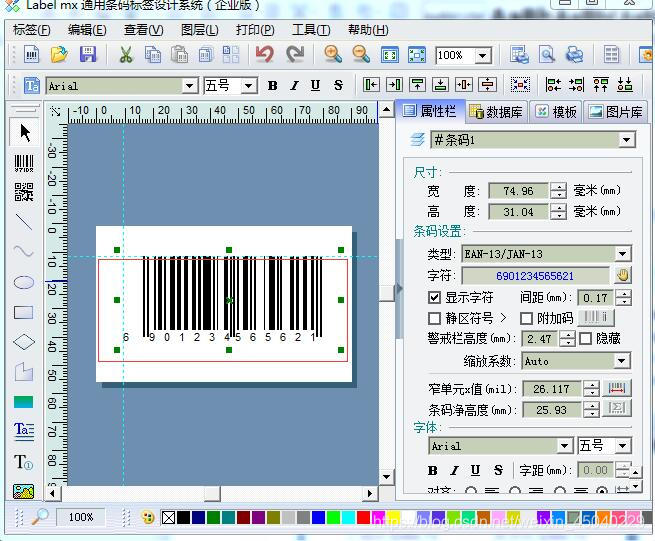Expand the #条码1 object selector
This screenshot has height=541, width=655.
coord(627,140)
